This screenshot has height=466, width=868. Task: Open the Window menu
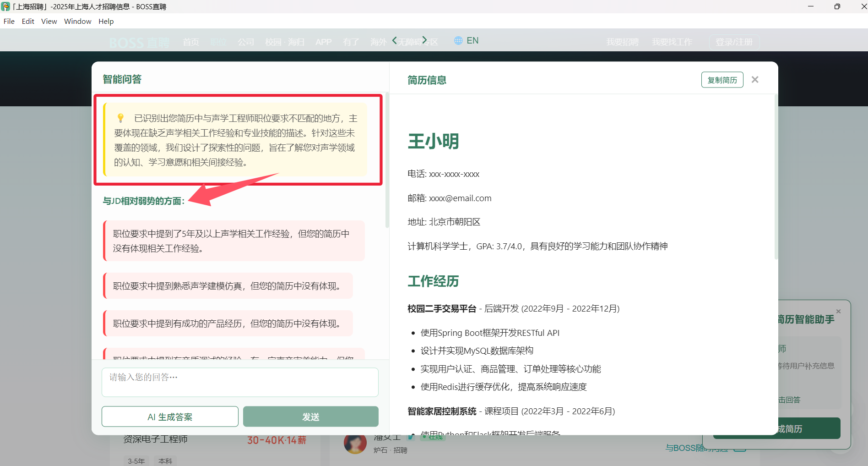tap(78, 21)
